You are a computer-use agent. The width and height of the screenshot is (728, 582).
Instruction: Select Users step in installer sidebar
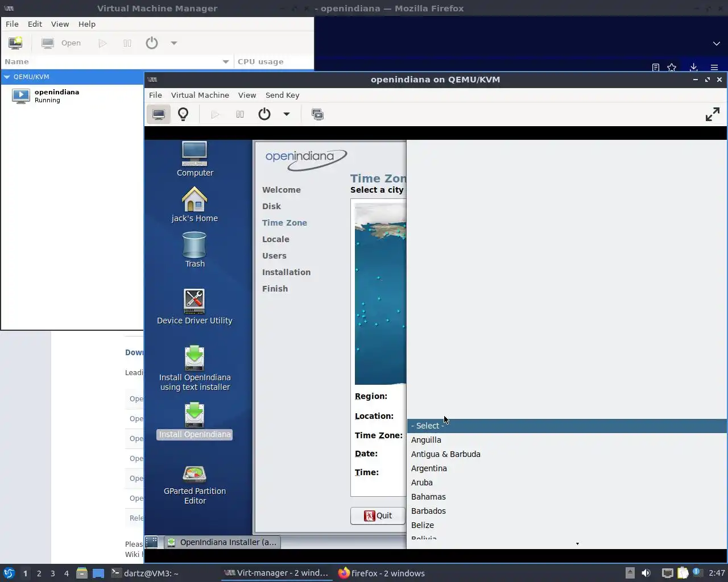coord(274,256)
